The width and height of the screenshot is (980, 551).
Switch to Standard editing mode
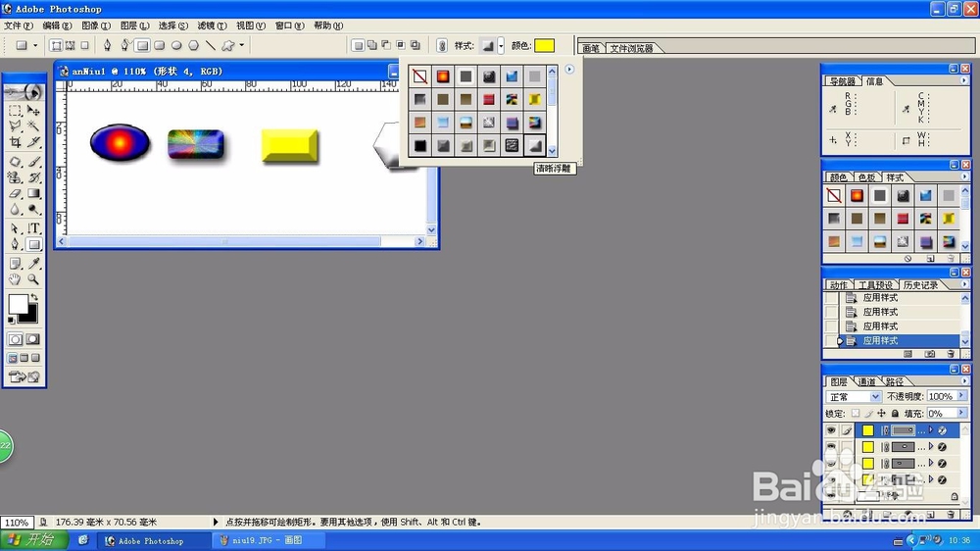[x=15, y=339]
